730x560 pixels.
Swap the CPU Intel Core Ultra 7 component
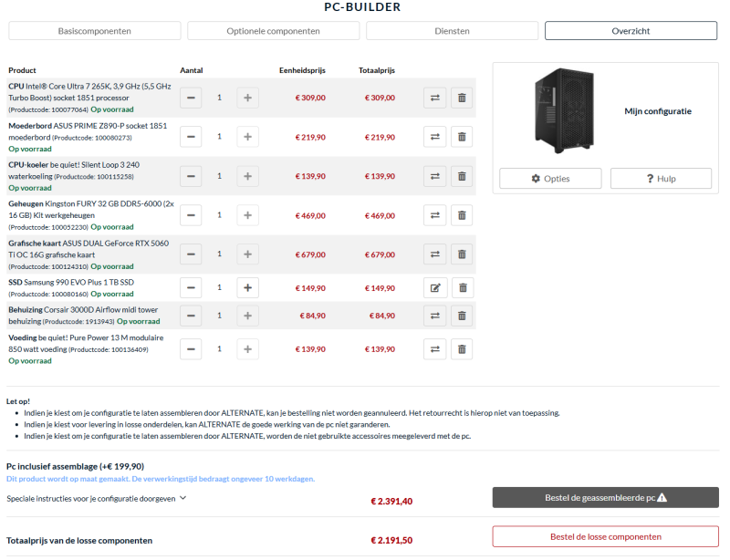point(435,98)
